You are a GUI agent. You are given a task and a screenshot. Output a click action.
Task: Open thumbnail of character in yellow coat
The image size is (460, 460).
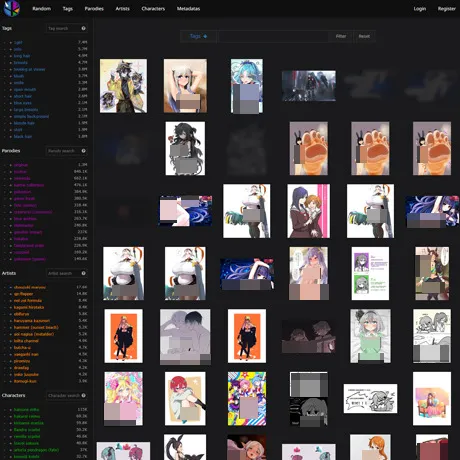(123, 86)
